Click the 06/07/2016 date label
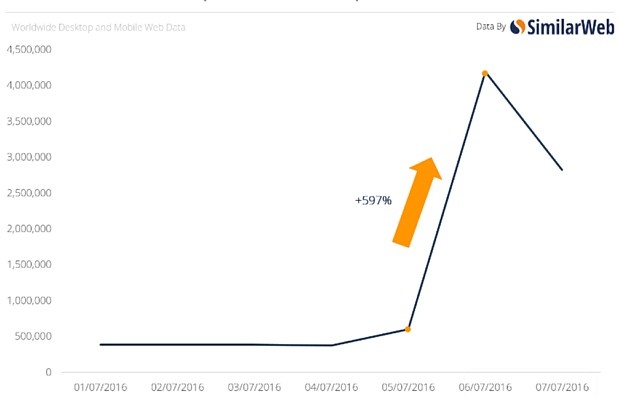Viewport: 620px width, 400px height. pos(485,386)
